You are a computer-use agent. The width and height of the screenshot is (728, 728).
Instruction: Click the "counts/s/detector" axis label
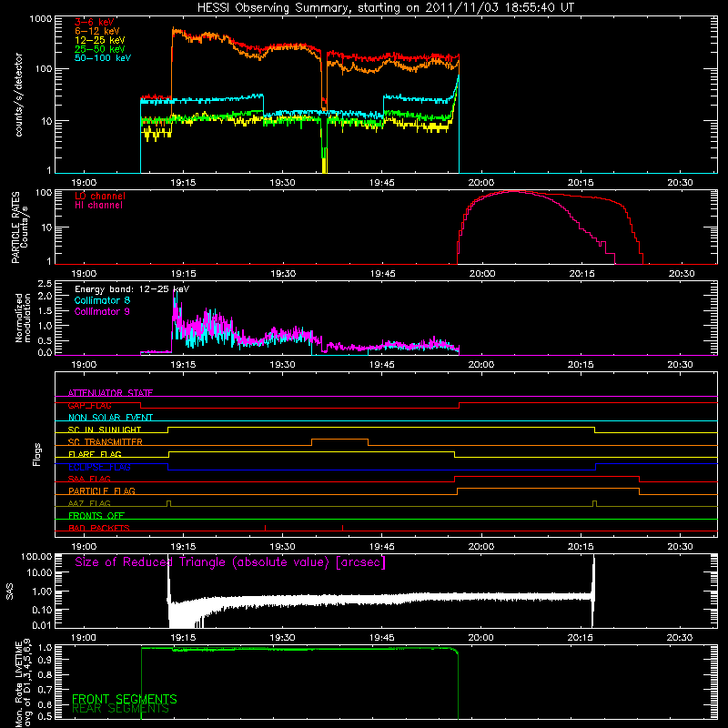point(18,95)
